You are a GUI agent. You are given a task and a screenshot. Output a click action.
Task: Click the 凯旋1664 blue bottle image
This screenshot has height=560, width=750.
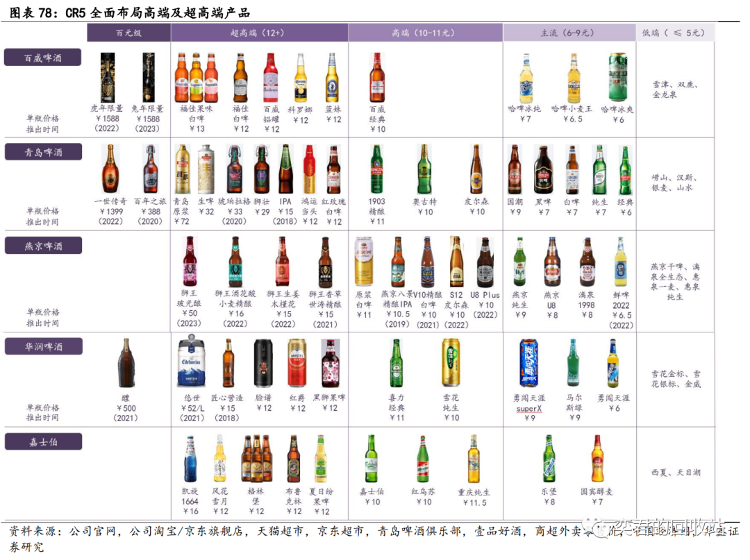click(x=190, y=459)
